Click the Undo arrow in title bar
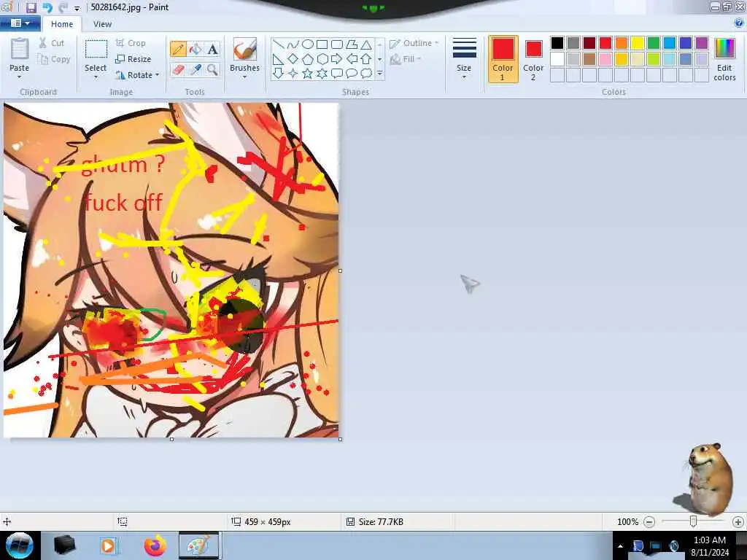747x560 pixels. pyautogui.click(x=47, y=7)
